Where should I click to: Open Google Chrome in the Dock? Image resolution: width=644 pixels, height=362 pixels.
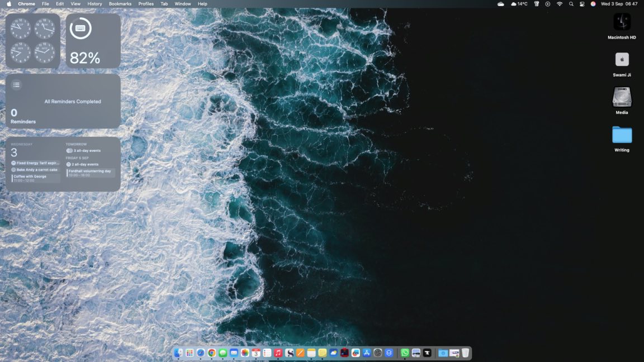pyautogui.click(x=212, y=353)
